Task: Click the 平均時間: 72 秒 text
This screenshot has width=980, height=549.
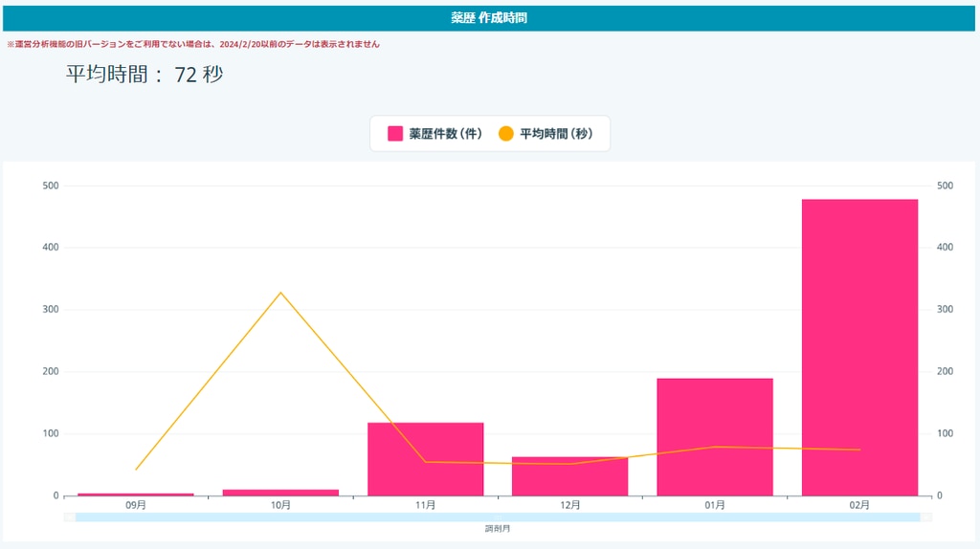Action: click(144, 75)
